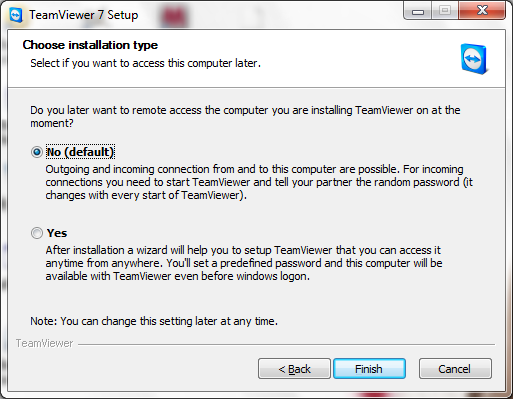Click the bold "Yes" option label

[x=57, y=233]
